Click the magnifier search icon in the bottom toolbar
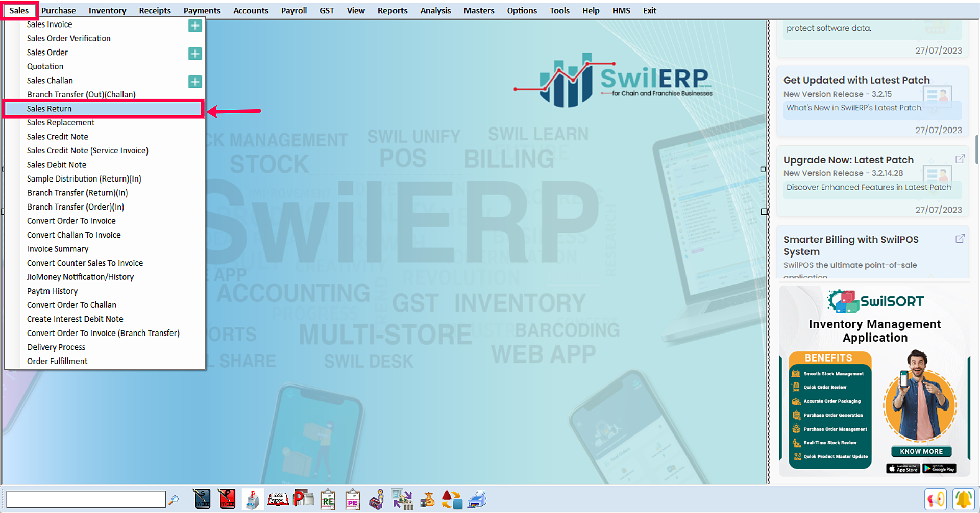This screenshot has width=980, height=513. tap(174, 500)
